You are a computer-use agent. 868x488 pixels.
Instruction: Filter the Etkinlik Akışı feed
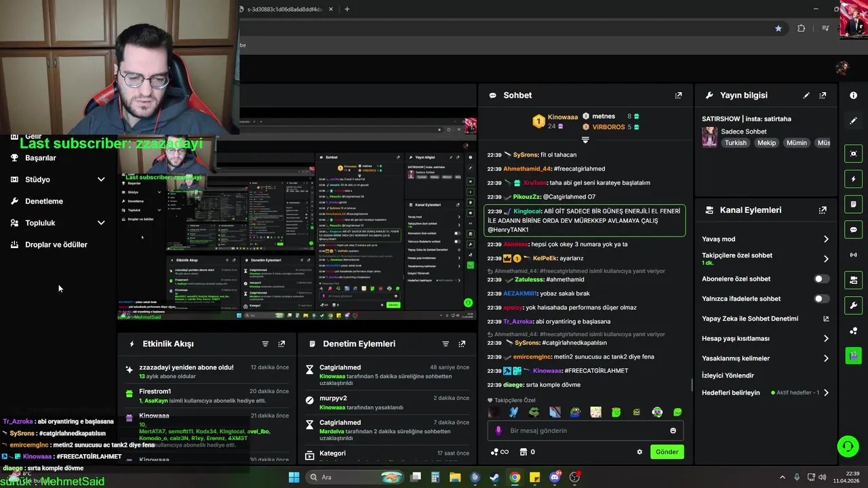tap(265, 344)
